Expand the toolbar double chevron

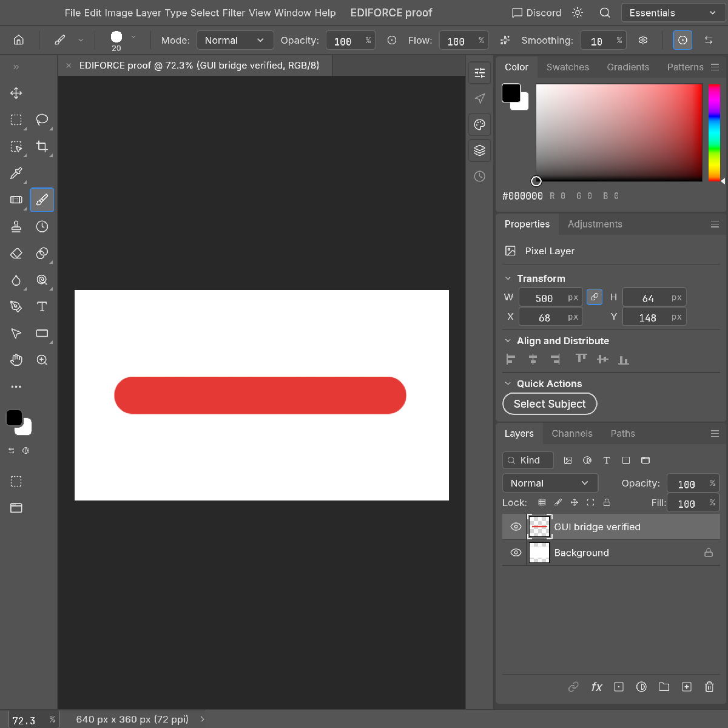point(16,67)
